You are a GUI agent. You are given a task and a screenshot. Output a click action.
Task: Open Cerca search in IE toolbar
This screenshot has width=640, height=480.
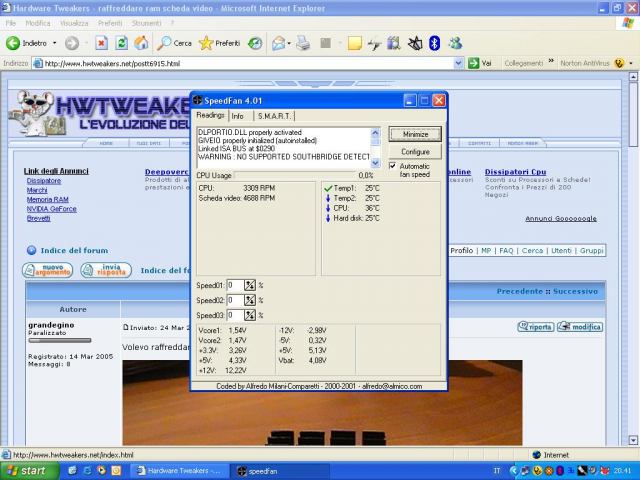(x=174, y=43)
